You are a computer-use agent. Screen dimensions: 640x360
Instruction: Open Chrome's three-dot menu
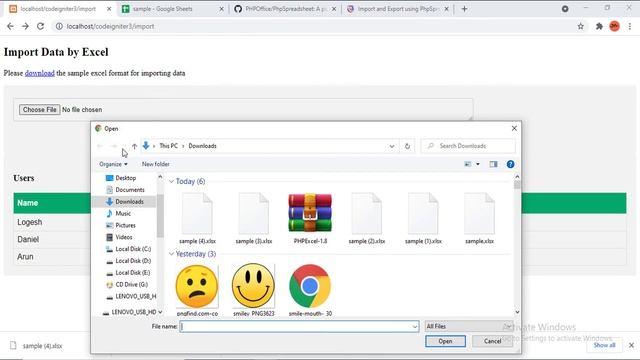[630, 27]
